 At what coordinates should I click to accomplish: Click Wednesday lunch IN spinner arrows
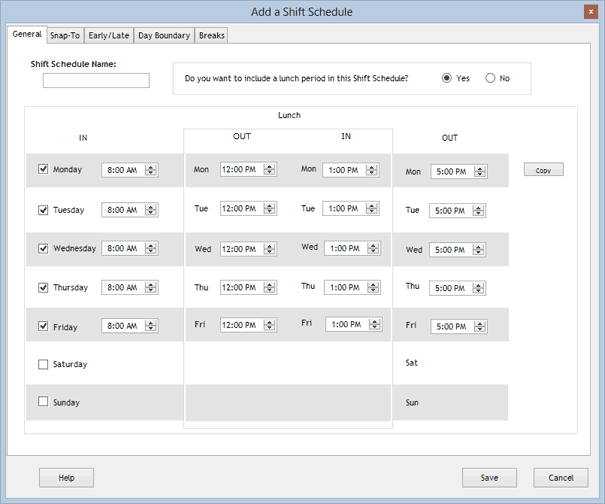(x=373, y=248)
